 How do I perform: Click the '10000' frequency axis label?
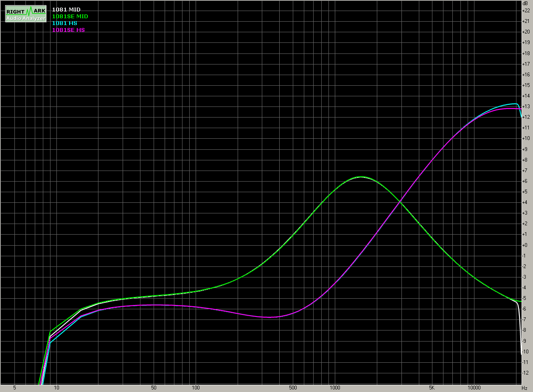click(474, 388)
